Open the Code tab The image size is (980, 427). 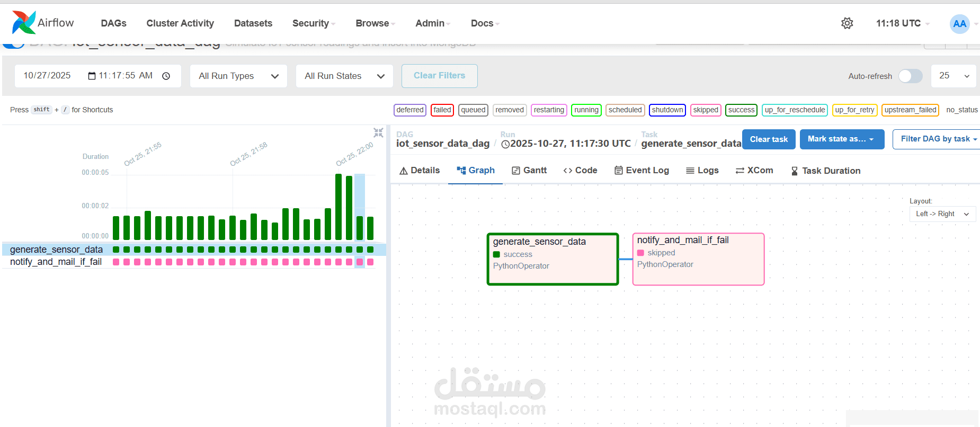580,170
